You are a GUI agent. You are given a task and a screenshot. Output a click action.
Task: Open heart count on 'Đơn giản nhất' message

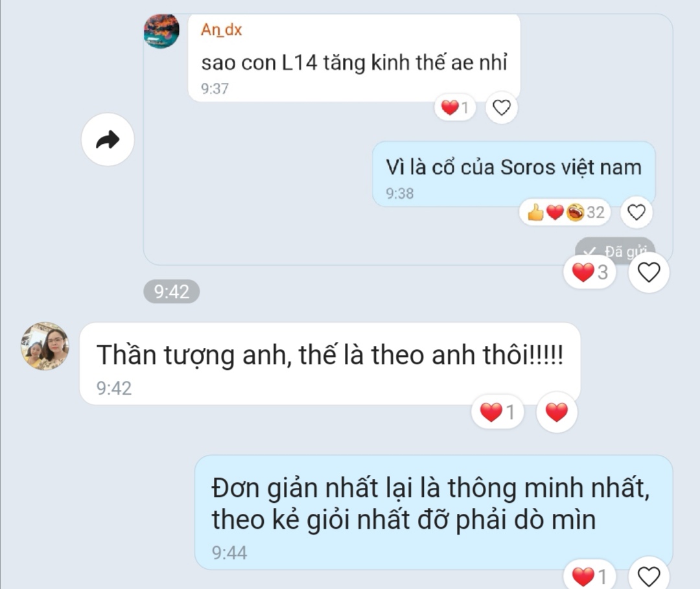[590, 576]
